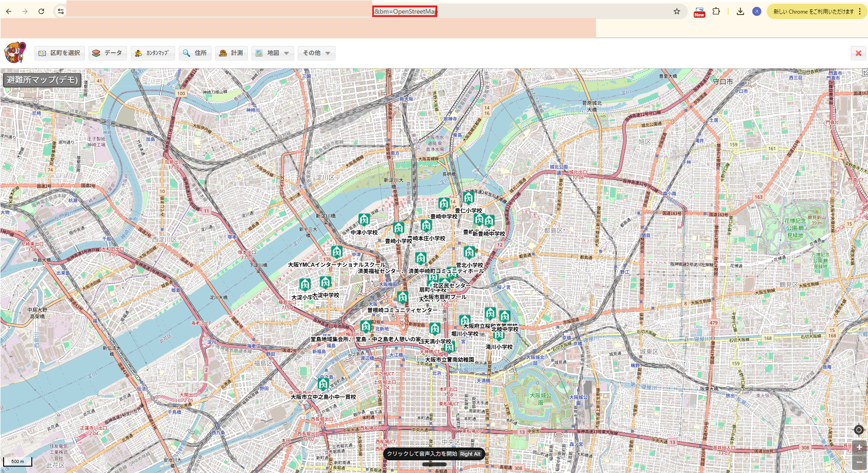Zoom out with the minus button
The image size is (868, 473).
coord(859,462)
